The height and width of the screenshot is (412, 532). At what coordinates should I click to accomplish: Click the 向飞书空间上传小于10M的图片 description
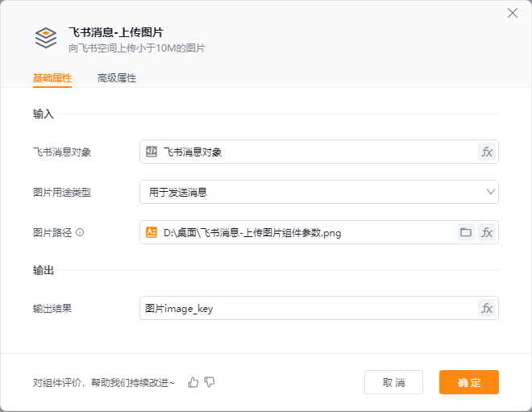click(x=137, y=48)
